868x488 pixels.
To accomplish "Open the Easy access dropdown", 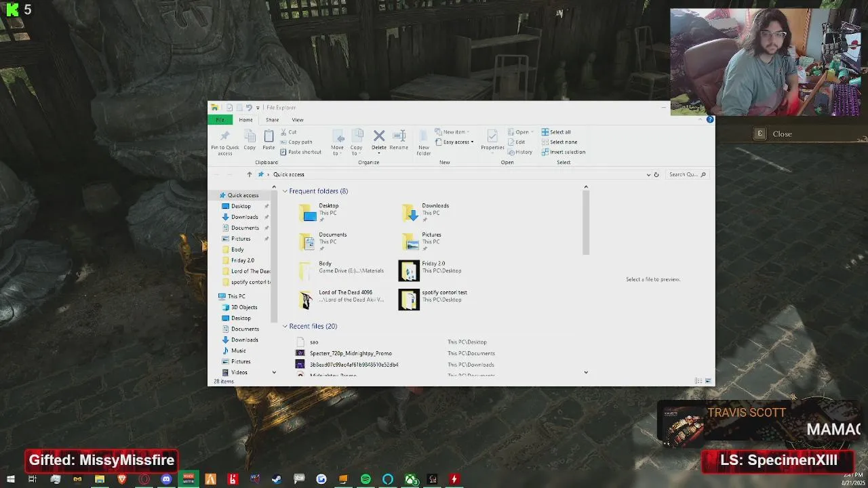I will [x=455, y=142].
